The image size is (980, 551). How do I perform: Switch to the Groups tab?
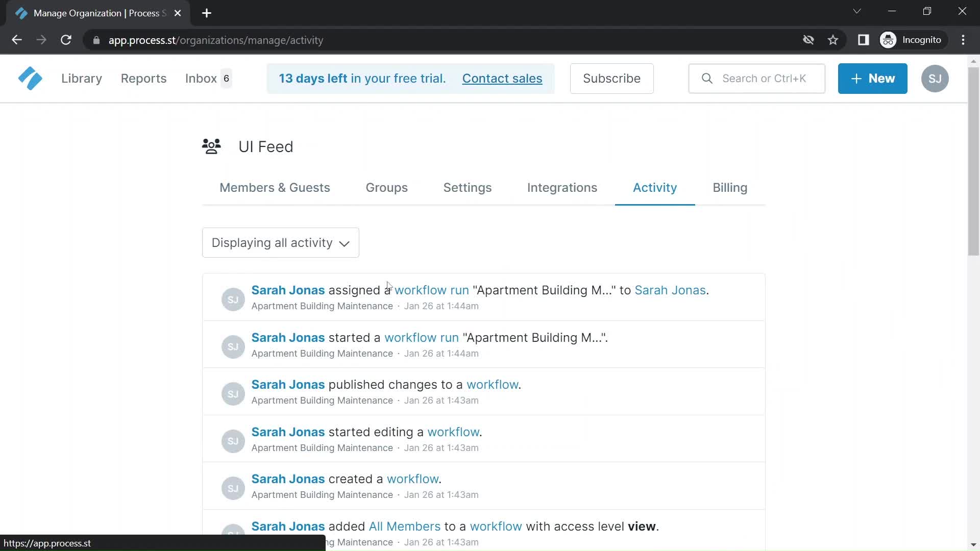(x=386, y=188)
